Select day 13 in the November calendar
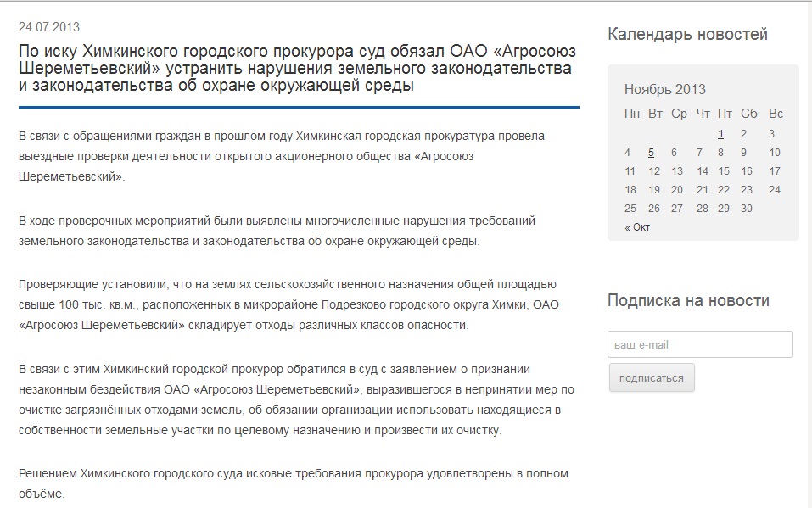 pyautogui.click(x=676, y=170)
